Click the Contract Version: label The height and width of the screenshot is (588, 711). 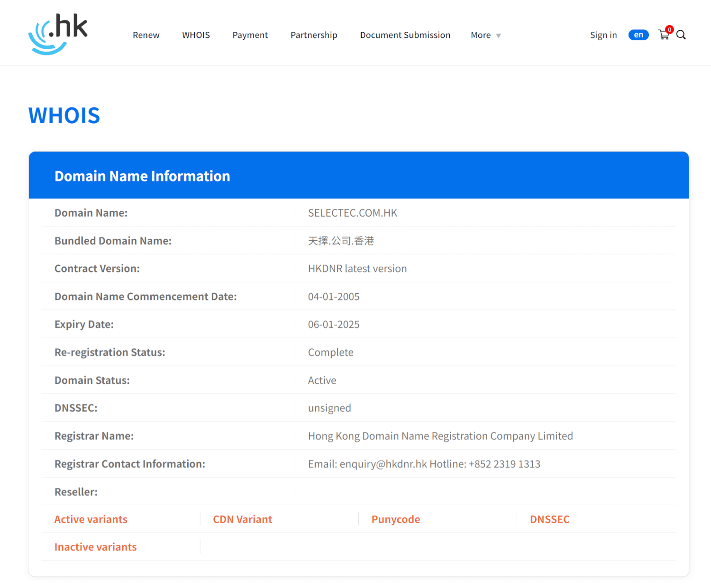97,269
